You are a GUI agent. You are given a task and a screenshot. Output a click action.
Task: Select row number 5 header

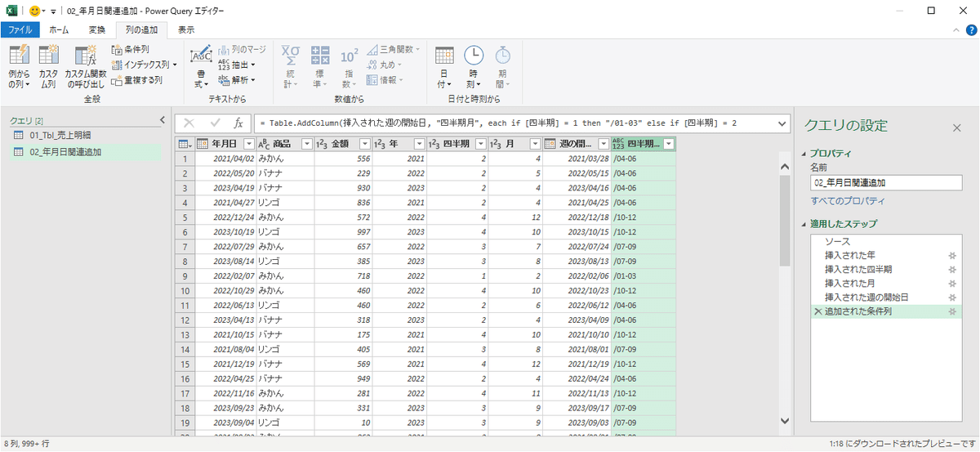(185, 218)
